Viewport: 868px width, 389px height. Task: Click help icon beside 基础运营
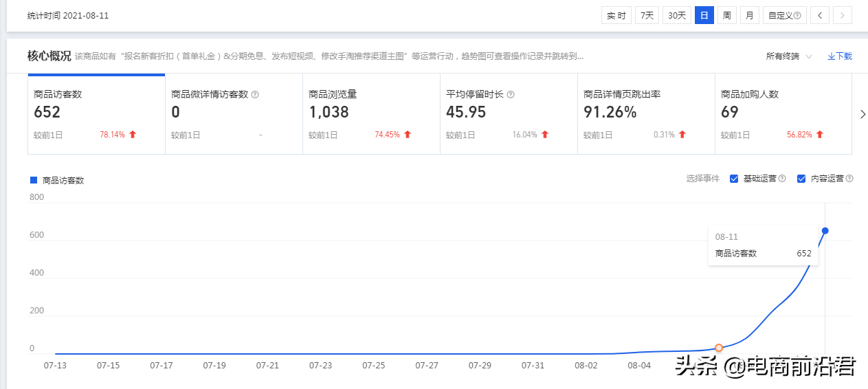pos(782,179)
